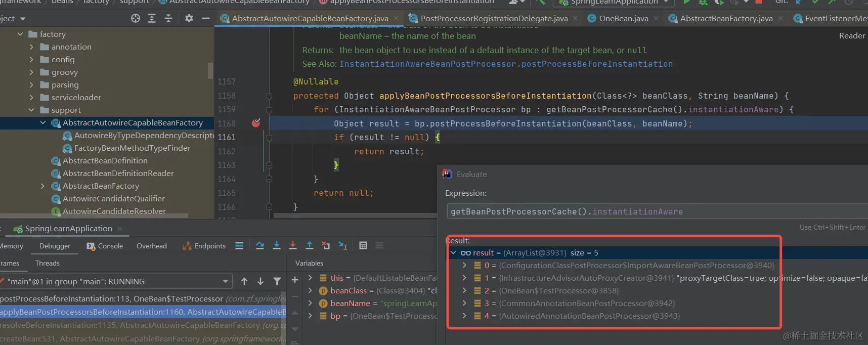This screenshot has height=345, width=868.
Task: Click the Collapse All icon in Project panel
Action: coord(168,18)
